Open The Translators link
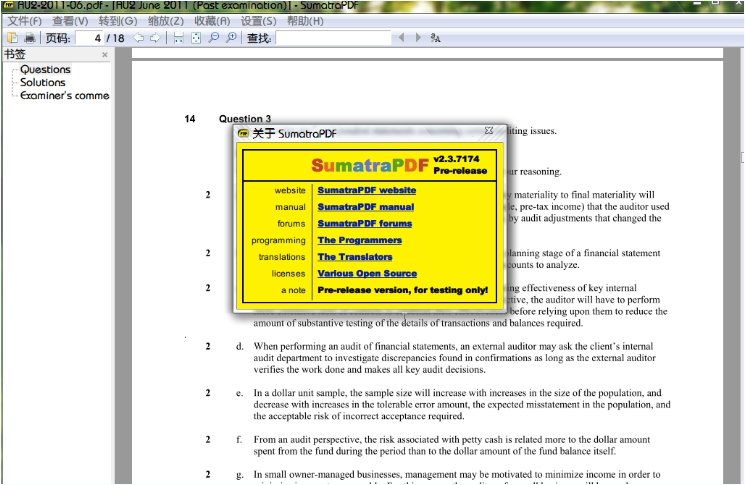This screenshot has width=745, height=485. (355, 257)
